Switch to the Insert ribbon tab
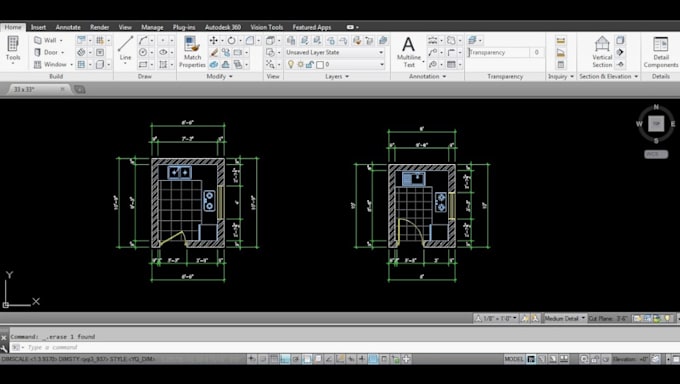680x384 pixels. point(38,27)
